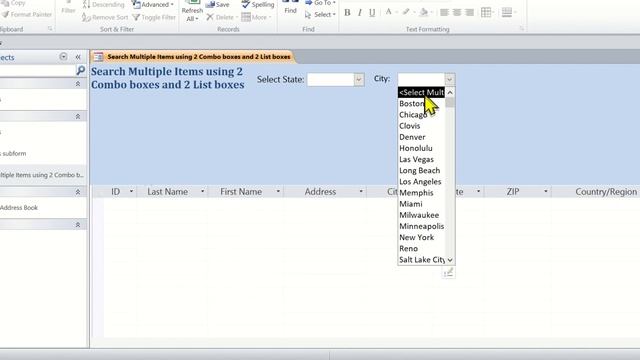
Task: Click the Font Color button
Action: (x=389, y=12)
